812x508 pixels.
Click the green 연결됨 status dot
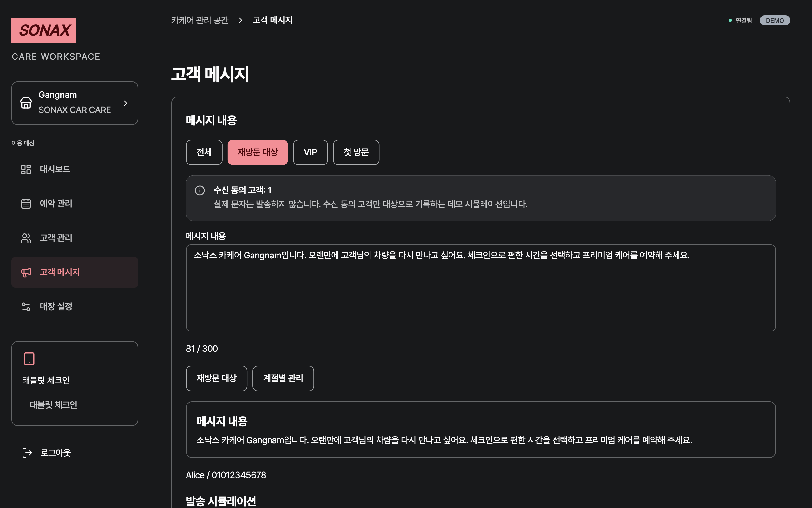pos(730,21)
